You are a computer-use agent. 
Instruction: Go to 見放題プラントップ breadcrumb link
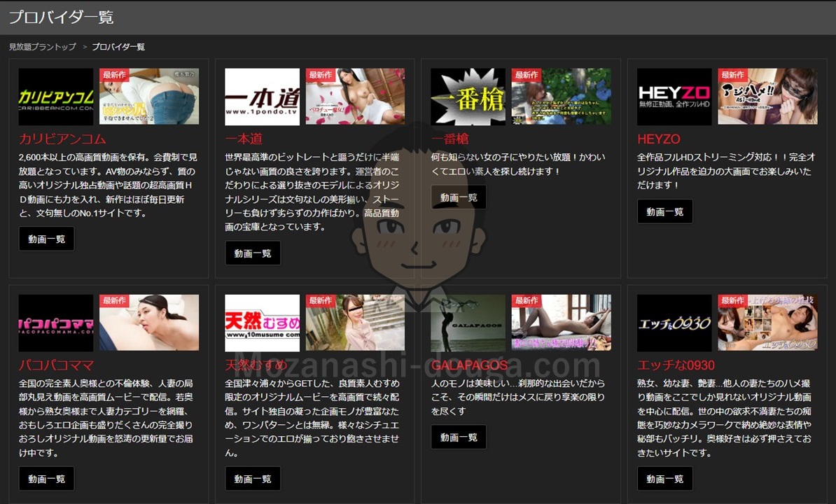pyautogui.click(x=43, y=47)
